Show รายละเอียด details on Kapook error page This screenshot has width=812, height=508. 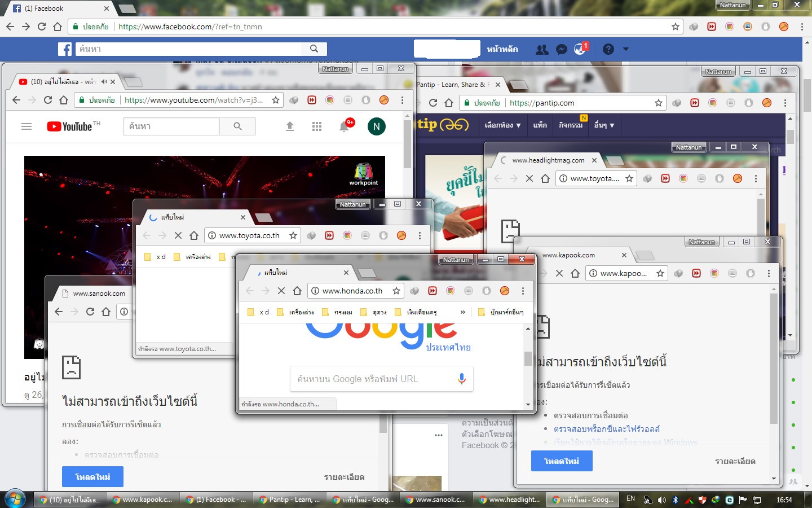[x=735, y=461]
